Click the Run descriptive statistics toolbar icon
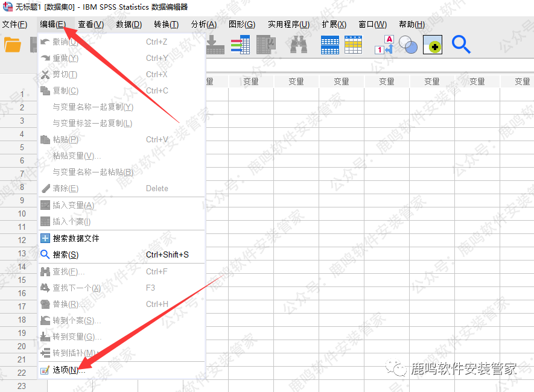The image size is (534, 392). 265,45
